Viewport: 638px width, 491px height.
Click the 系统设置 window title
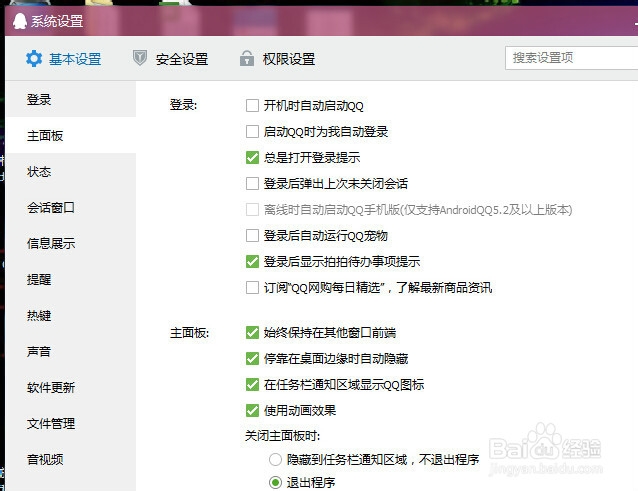click(x=57, y=21)
